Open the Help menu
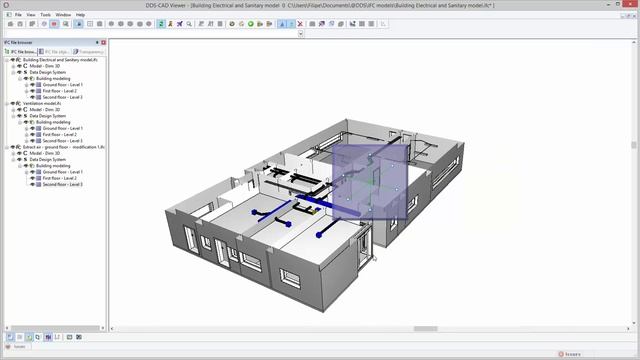This screenshot has height=360, width=640. click(x=80, y=15)
